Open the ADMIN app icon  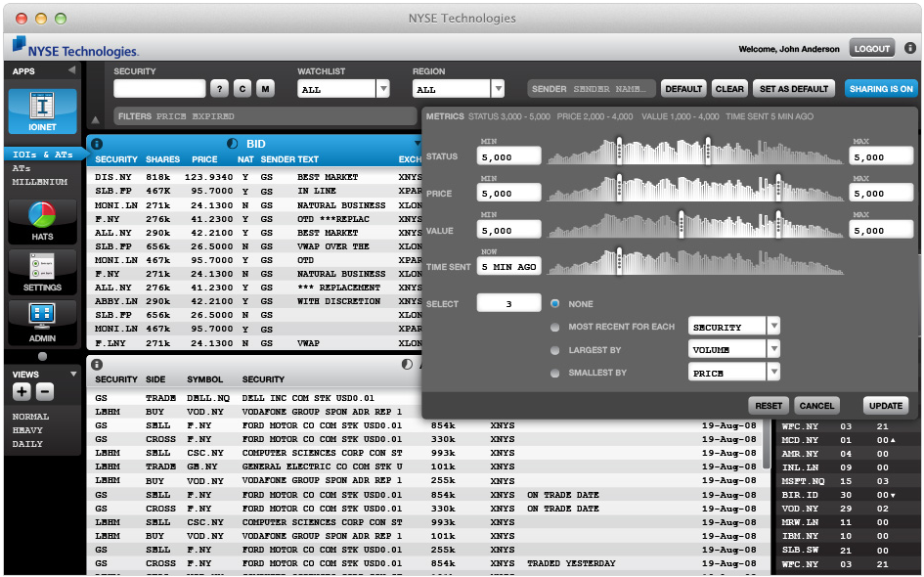[x=42, y=323]
